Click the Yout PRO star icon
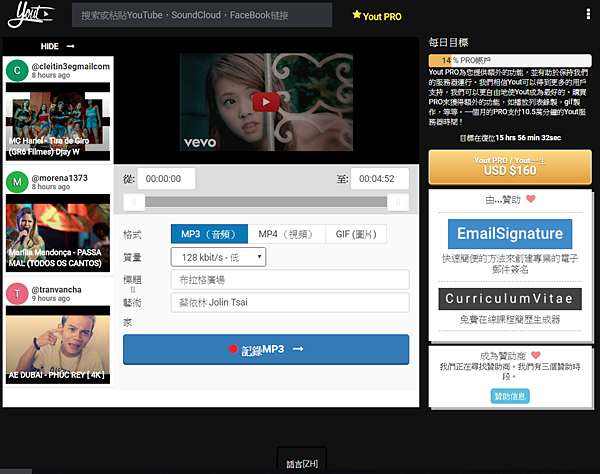Image resolution: width=600 pixels, height=474 pixels. (x=357, y=15)
